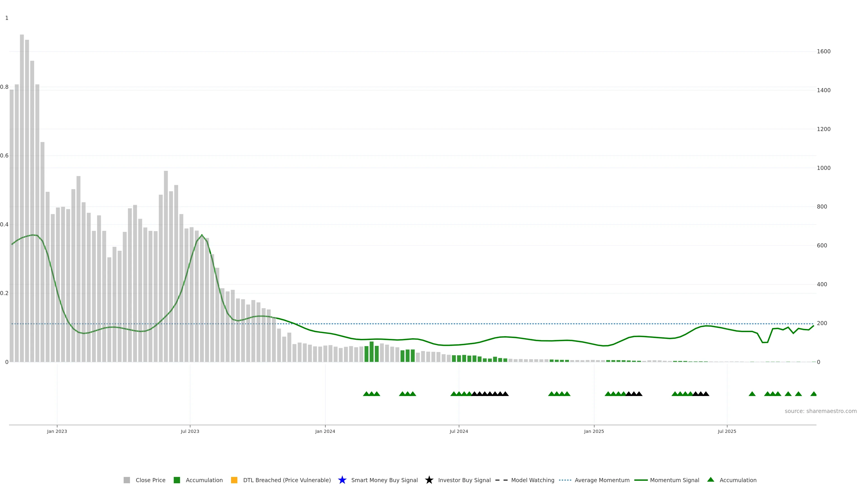Toggle the Investor Buy Signal legend label

[464, 480]
